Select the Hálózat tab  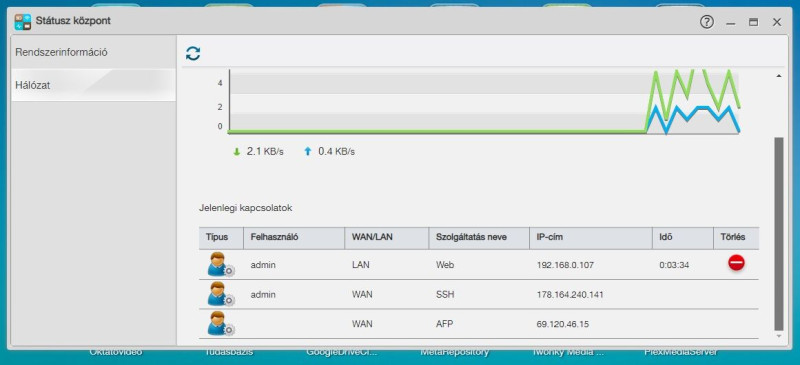(x=93, y=85)
